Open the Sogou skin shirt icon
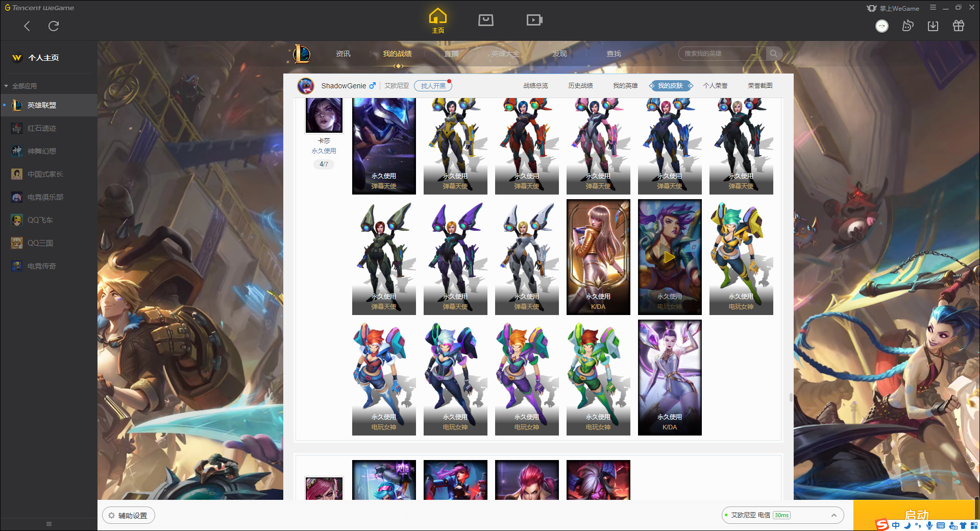The image size is (980, 531). 963,525
